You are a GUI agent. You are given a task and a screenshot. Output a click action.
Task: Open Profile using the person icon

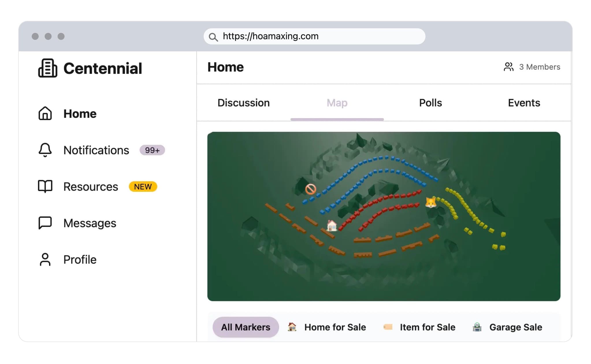click(45, 259)
